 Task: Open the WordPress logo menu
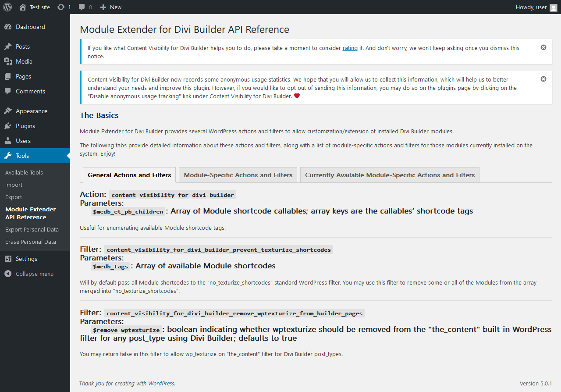7,7
